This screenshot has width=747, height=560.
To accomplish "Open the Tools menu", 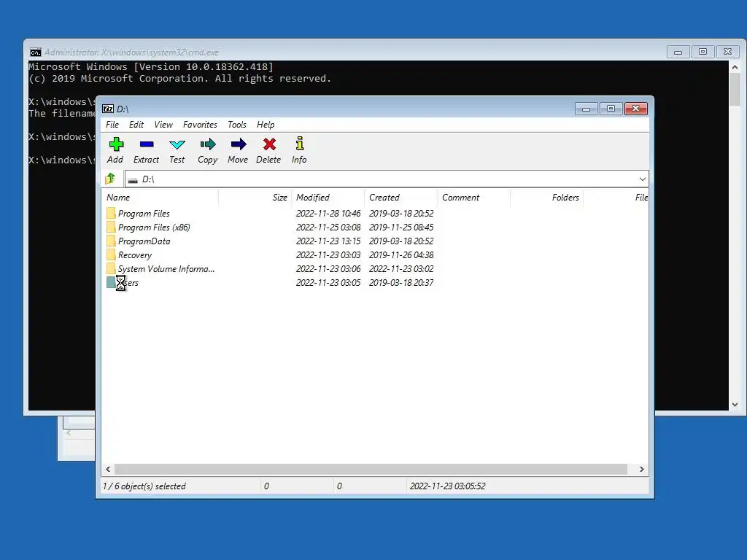I will pyautogui.click(x=237, y=125).
